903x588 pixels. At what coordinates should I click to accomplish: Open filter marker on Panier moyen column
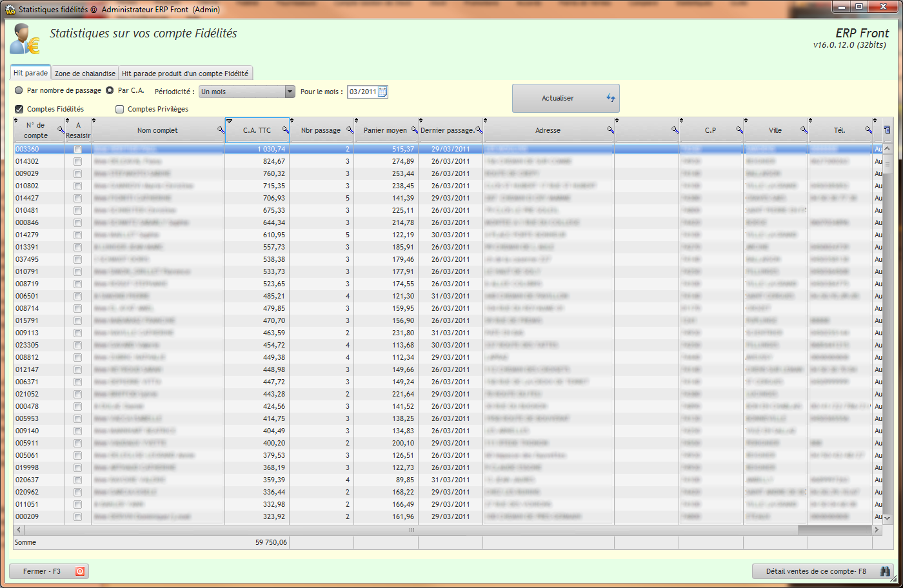click(357, 121)
